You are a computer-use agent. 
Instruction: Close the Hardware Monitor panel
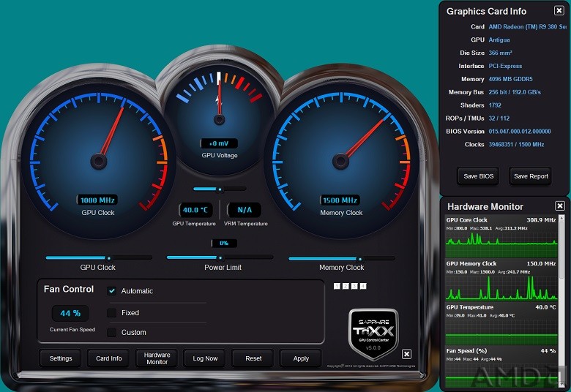(x=560, y=206)
